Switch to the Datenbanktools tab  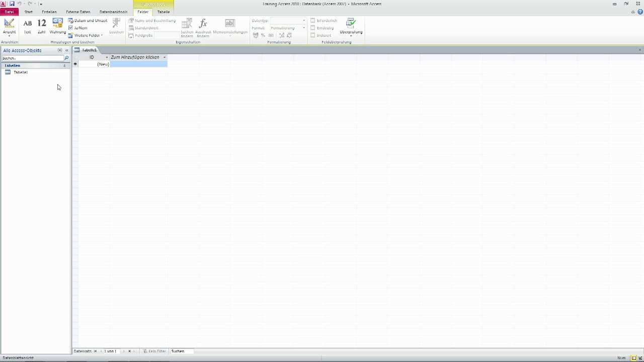coord(113,12)
